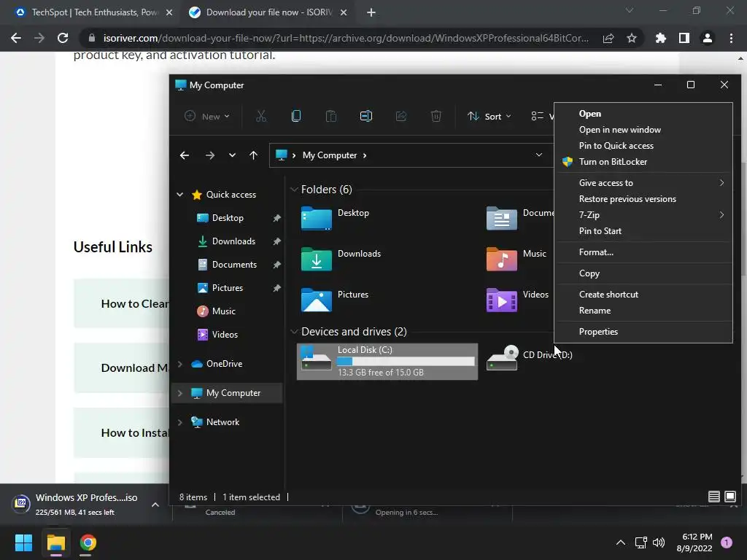Select the Desktop folder icon in Folders

click(x=317, y=219)
